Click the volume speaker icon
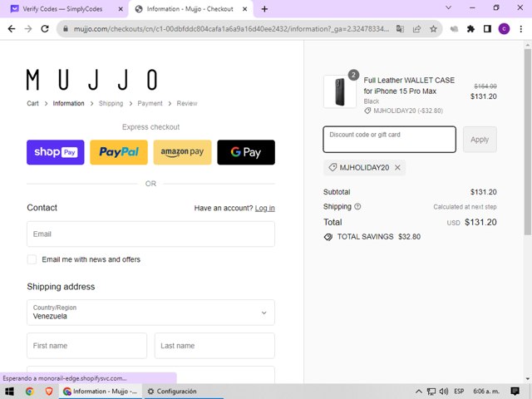 444,392
